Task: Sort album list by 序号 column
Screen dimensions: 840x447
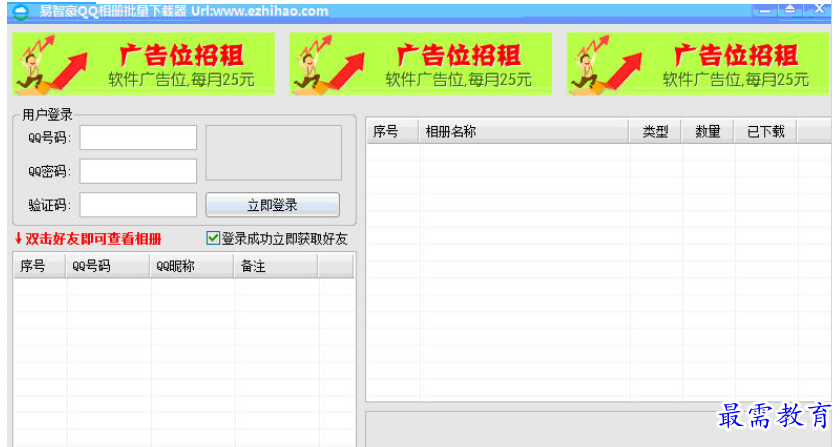Action: coord(392,132)
